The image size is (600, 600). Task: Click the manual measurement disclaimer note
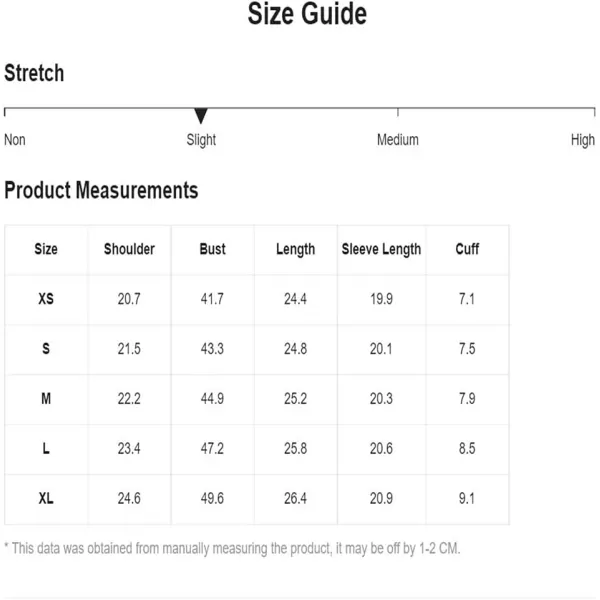point(232,549)
